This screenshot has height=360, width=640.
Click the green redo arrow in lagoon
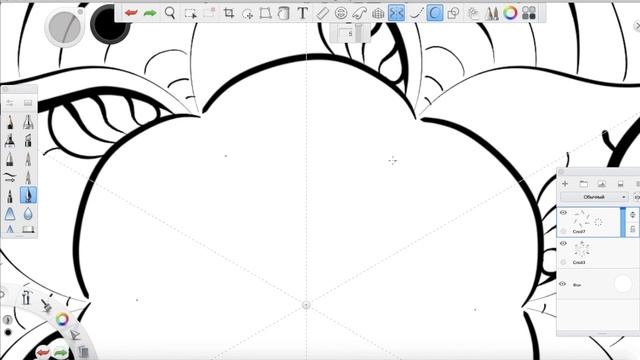[61, 351]
